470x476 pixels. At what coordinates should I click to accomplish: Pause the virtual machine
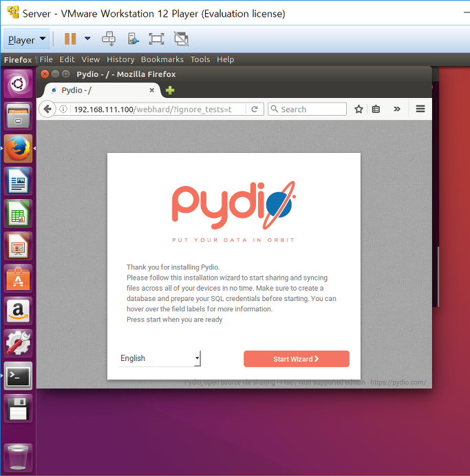click(x=70, y=39)
